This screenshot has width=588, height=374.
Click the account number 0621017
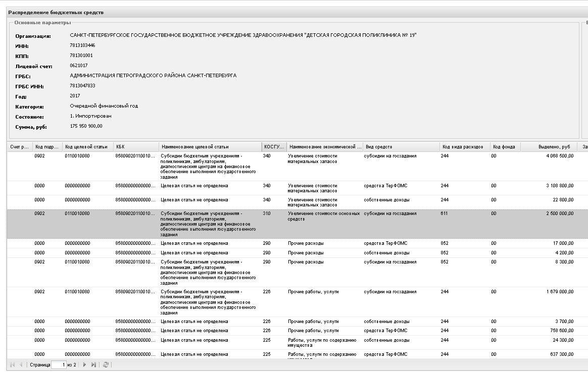(x=79, y=66)
